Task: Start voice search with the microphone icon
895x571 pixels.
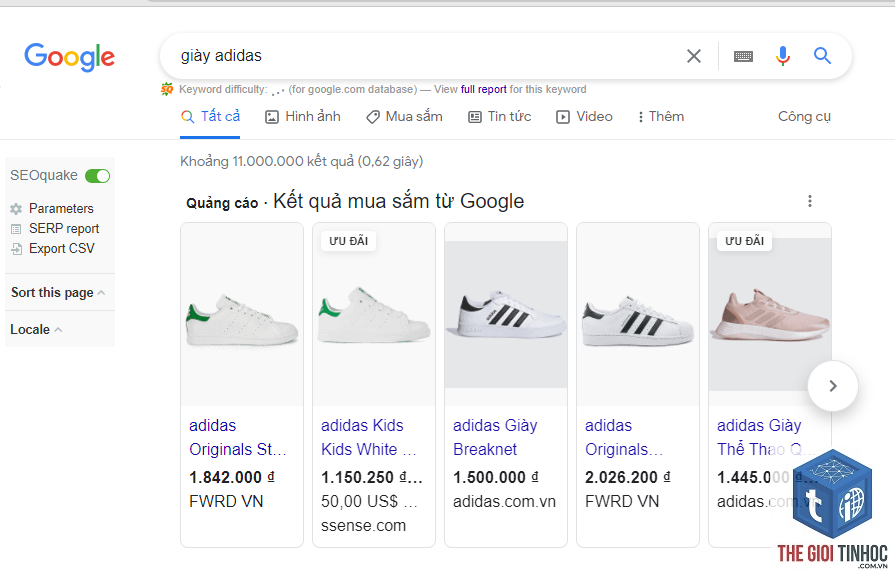Action: tap(783, 56)
